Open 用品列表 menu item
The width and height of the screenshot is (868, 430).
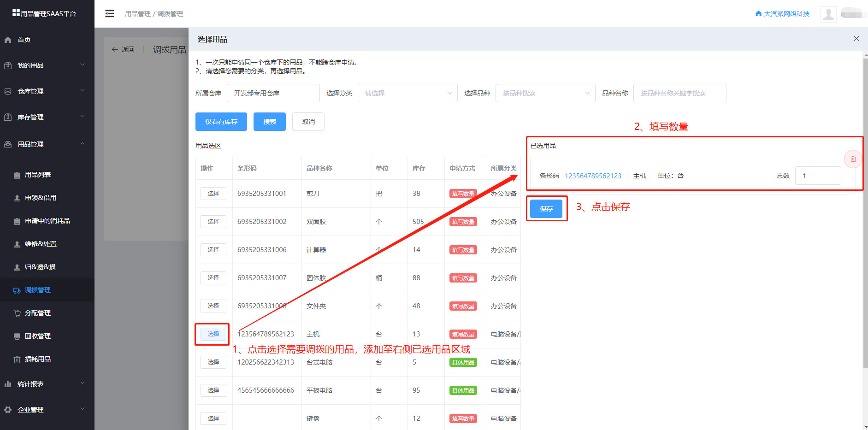38,175
